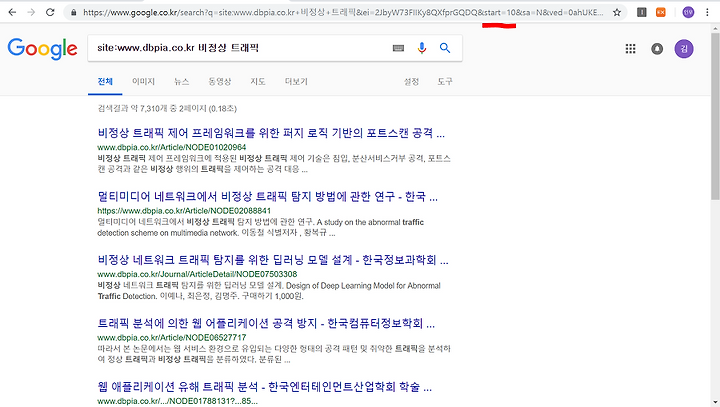This screenshot has width=720, height=407.
Task: Expand the 더보기 menu
Action: pos(296,82)
